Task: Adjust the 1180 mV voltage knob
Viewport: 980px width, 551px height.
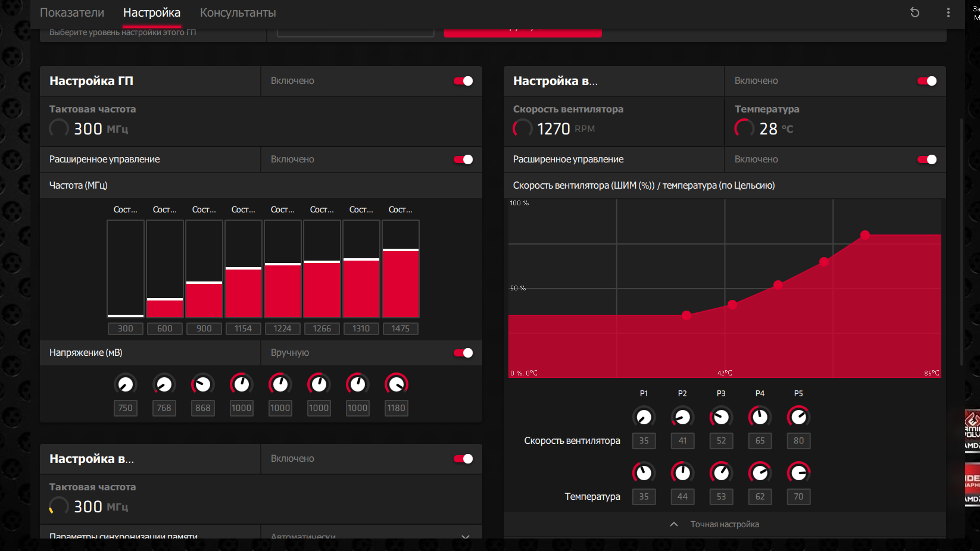Action: click(x=397, y=384)
